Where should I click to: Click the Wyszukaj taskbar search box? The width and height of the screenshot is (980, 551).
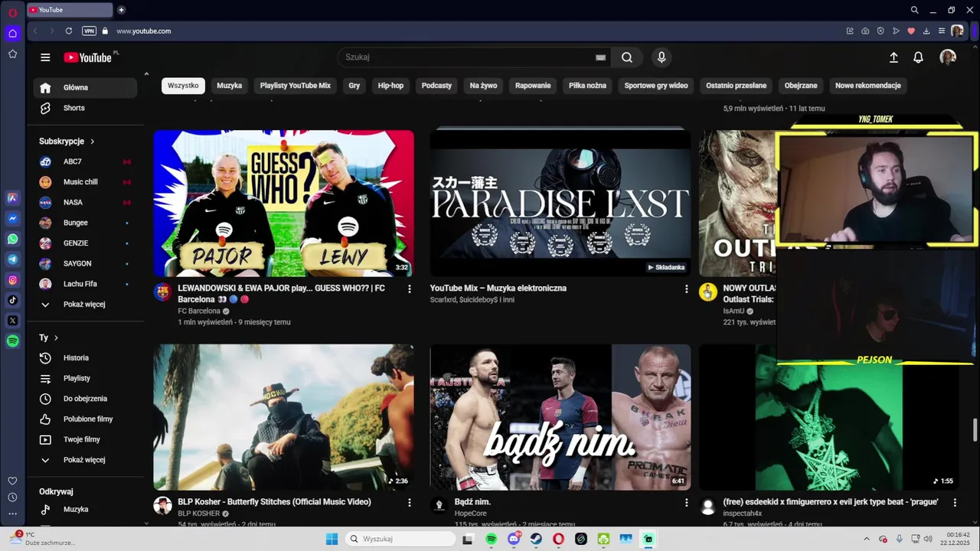click(400, 539)
